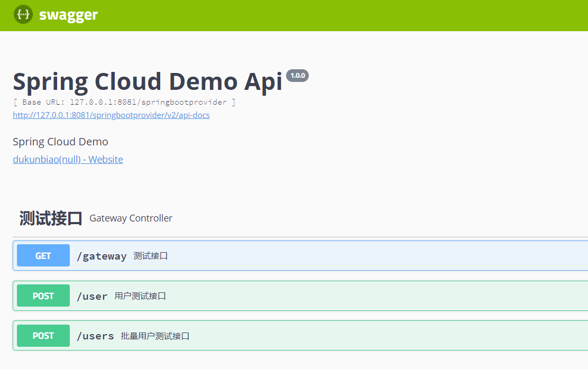Click the Spring Cloud Demo Api title
This screenshot has width=588, height=369.
(x=148, y=81)
